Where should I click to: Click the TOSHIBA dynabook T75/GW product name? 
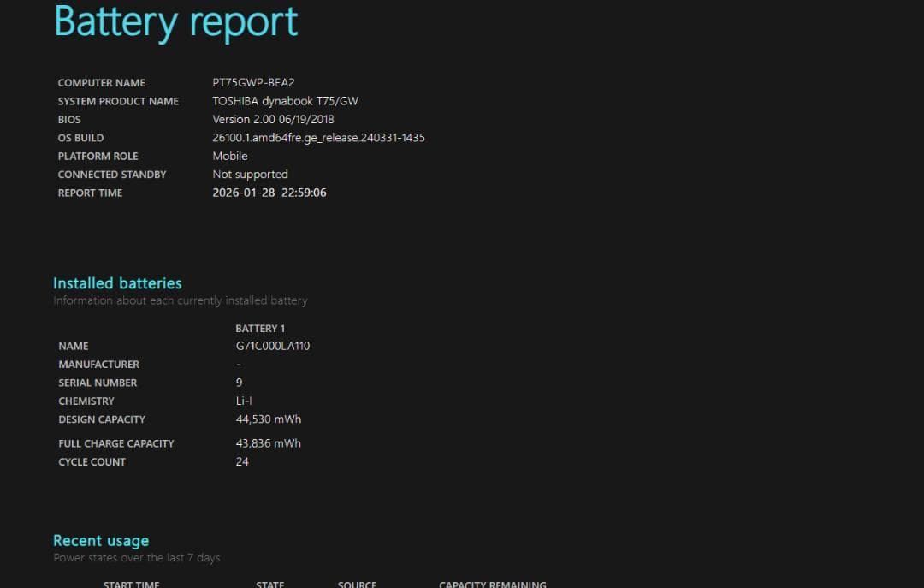[286, 100]
